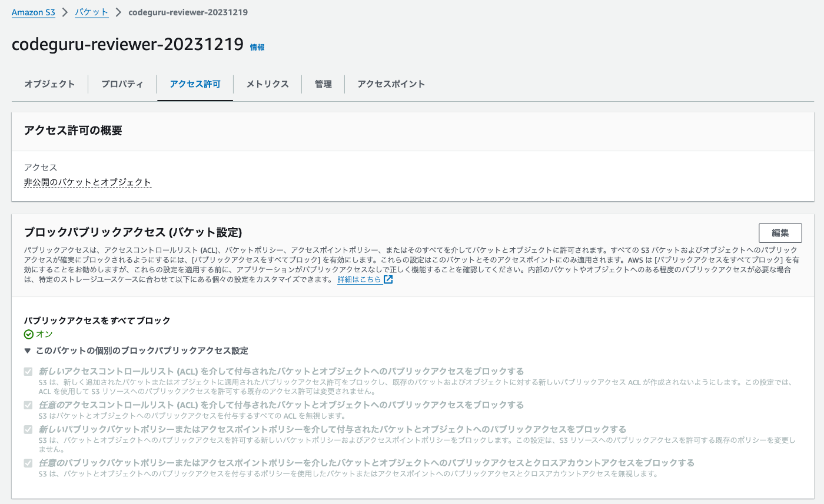Image resolution: width=824 pixels, height=504 pixels.
Task: Toggle checkbox for 新しいアクセスコントロールリスト (ACL) blocking
Action: click(28, 372)
